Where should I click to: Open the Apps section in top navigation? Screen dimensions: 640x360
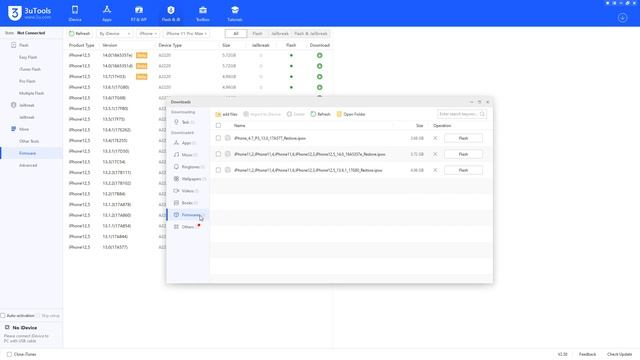[x=107, y=13]
